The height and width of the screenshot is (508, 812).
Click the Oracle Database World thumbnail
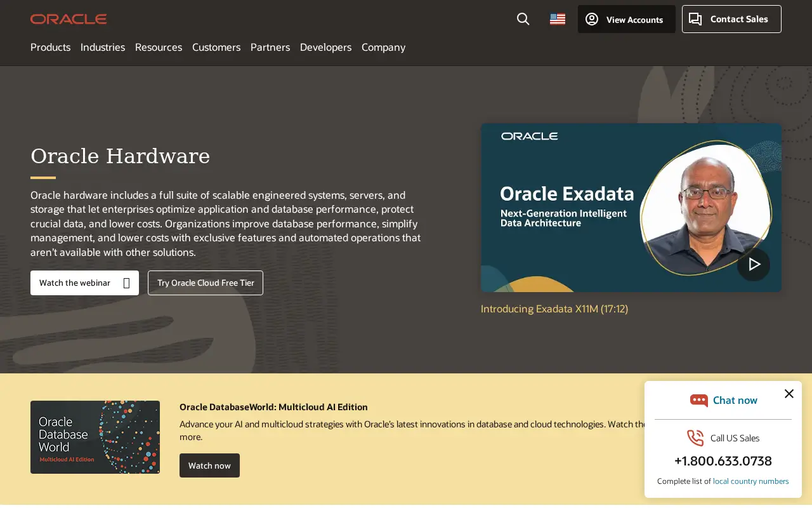click(x=95, y=437)
